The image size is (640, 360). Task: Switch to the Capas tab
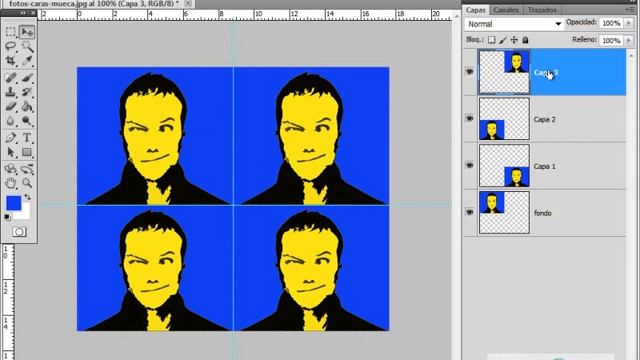tap(476, 9)
